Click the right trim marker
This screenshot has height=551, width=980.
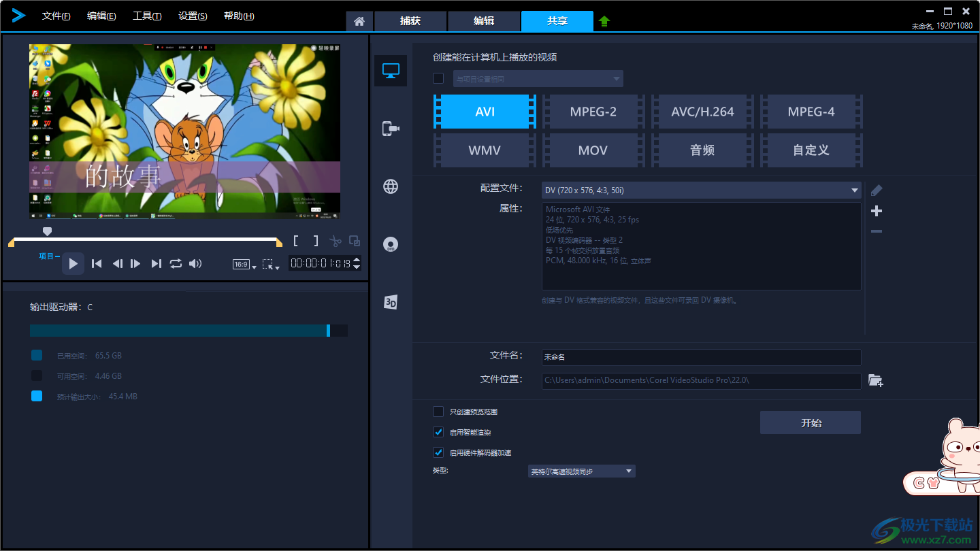click(279, 243)
